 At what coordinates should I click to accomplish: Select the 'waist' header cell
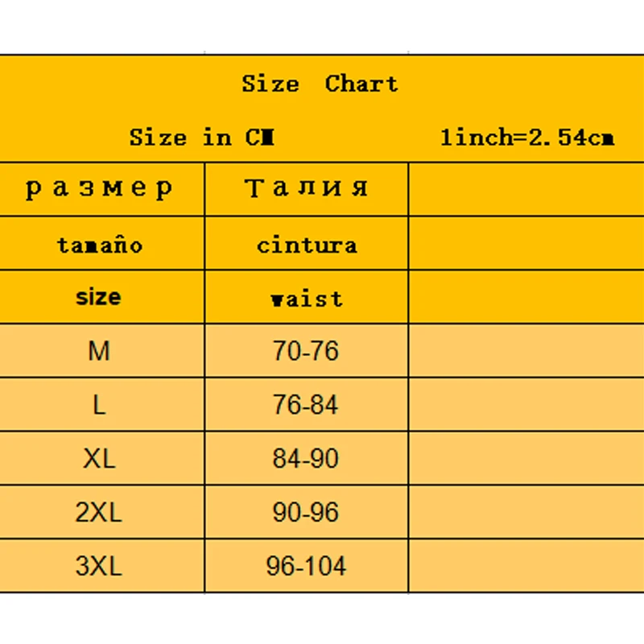tap(306, 299)
